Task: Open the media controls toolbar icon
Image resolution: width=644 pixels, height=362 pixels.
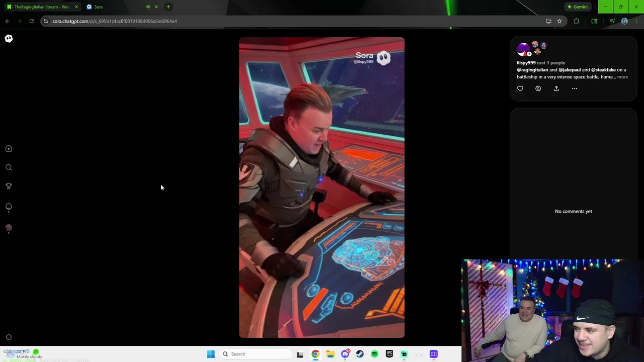Action: pos(612,21)
